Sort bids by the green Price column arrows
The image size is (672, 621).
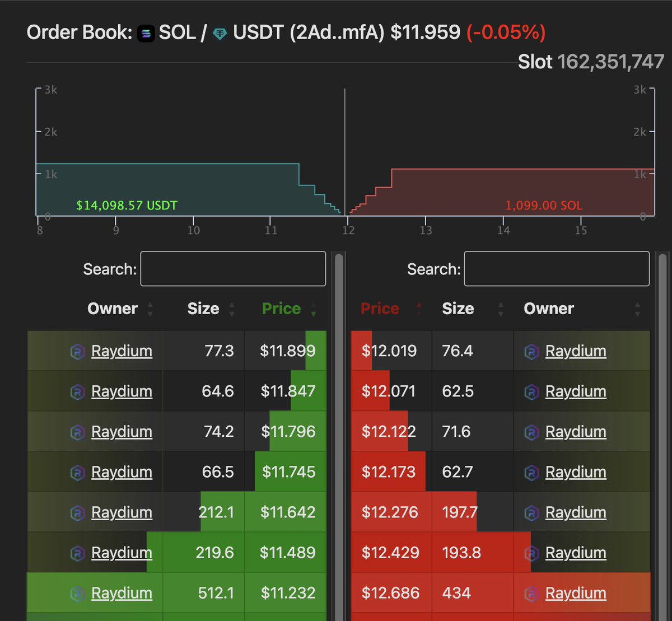[313, 309]
